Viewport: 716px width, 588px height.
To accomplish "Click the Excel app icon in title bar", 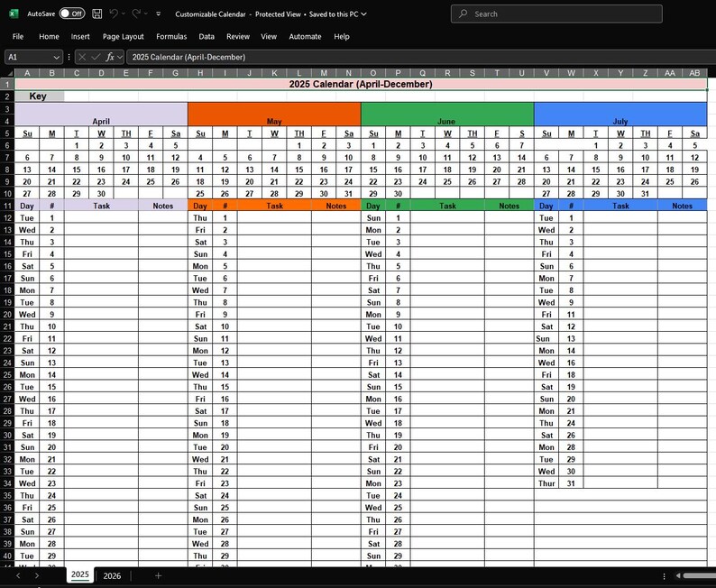I will tap(14, 14).
